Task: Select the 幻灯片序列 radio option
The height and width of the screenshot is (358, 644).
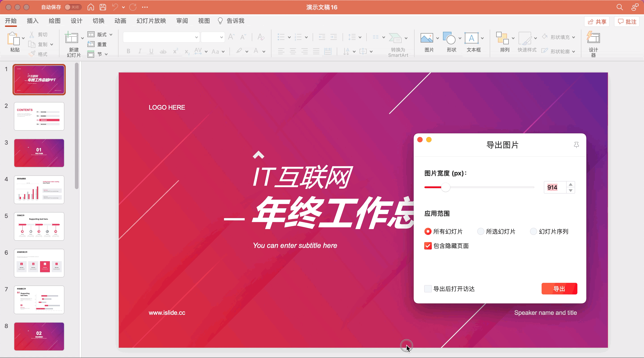Action: [x=533, y=231]
